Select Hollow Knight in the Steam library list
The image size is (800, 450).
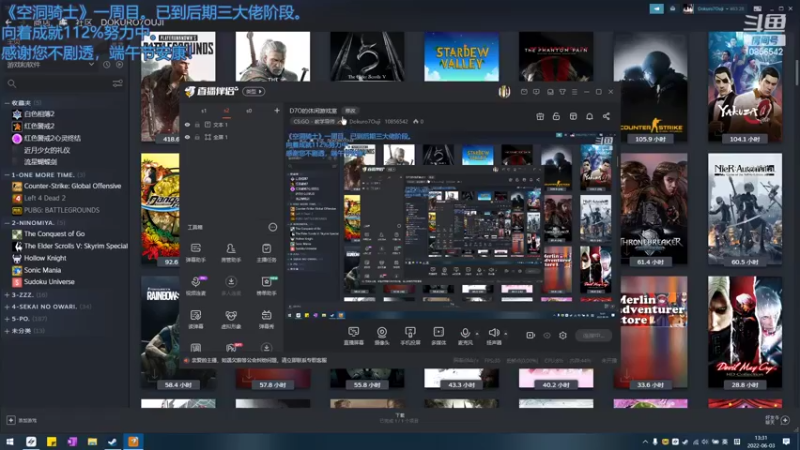(45, 258)
